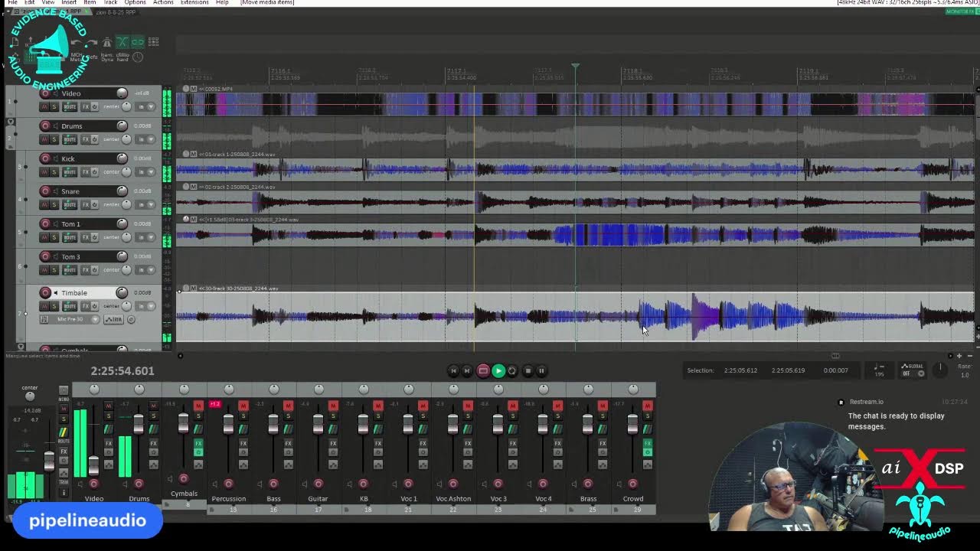The image size is (980, 551).
Task: Arm record on the Video track
Action: (45, 93)
